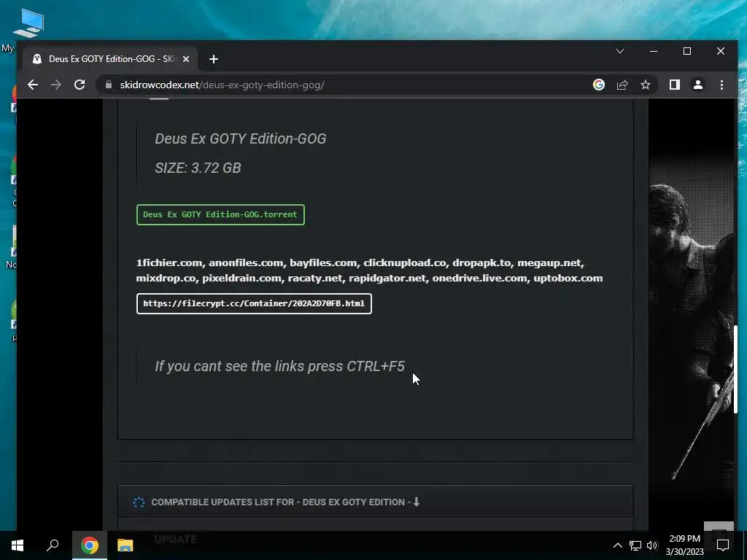Expand Compatible Updates List section
The width and height of the screenshot is (747, 560).
(x=376, y=502)
